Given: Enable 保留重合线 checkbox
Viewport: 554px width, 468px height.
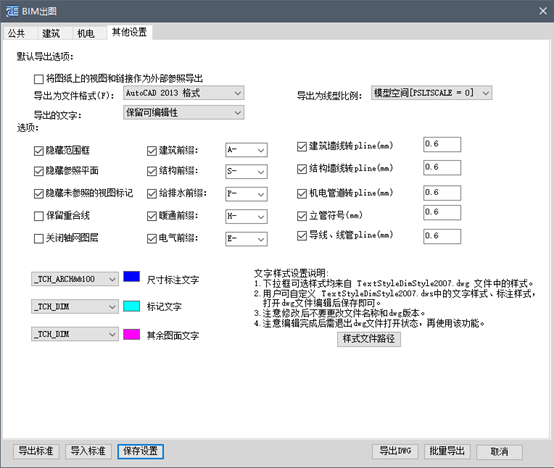Looking at the screenshot, I should click(39, 216).
